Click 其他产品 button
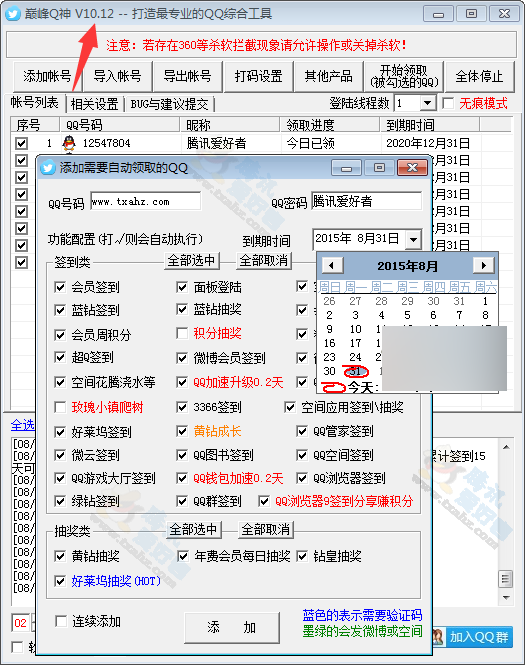Image resolution: width=525 pixels, height=665 pixels. 329,76
